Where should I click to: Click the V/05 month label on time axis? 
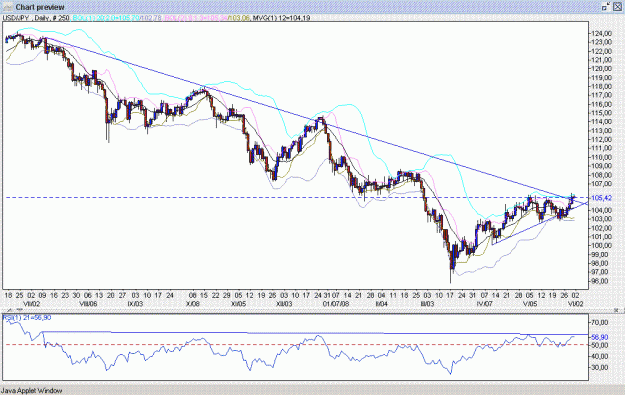(x=530, y=304)
